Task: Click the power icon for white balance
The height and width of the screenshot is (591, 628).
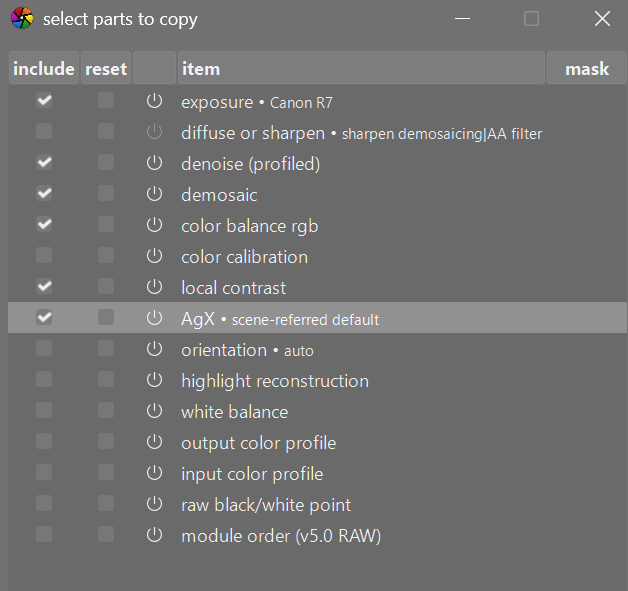Action: [154, 411]
